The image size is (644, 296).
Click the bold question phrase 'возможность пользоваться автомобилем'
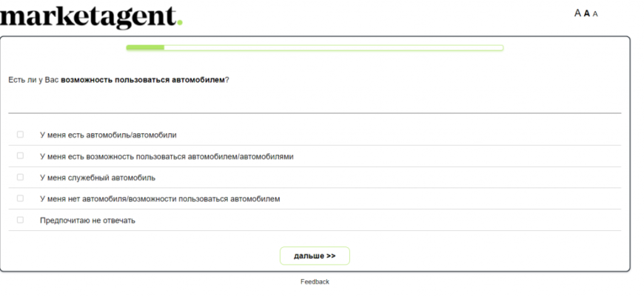[x=143, y=80]
